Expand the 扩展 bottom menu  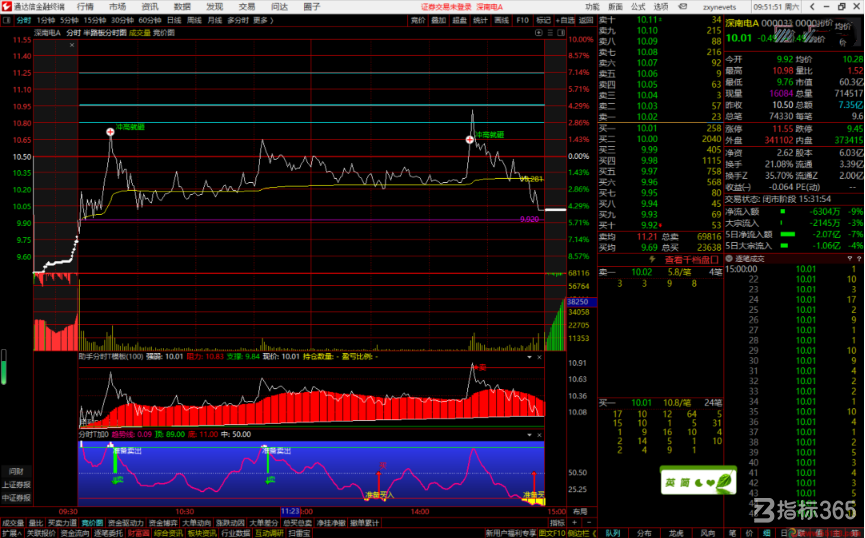coord(10,533)
